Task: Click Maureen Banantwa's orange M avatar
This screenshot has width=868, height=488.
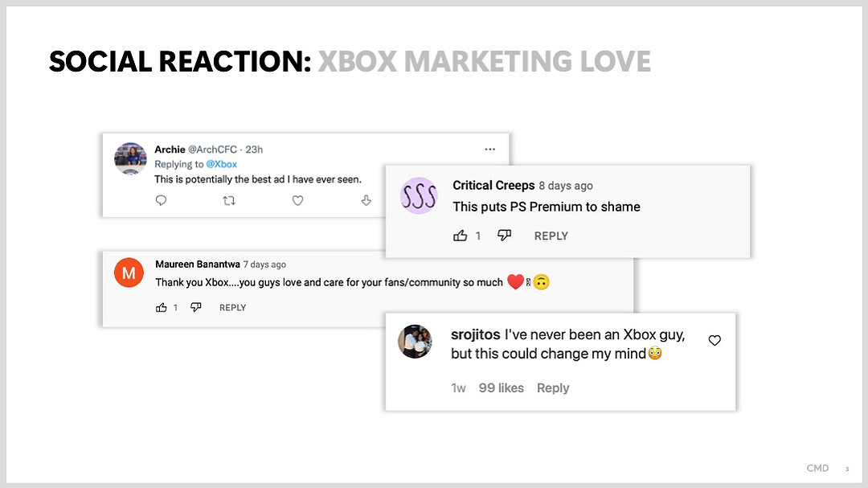Action: [x=129, y=273]
